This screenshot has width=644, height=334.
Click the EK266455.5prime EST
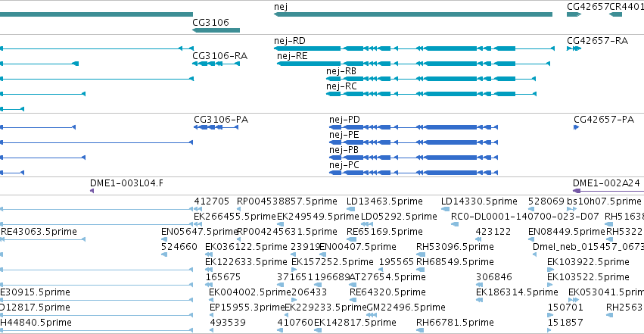(x=235, y=217)
